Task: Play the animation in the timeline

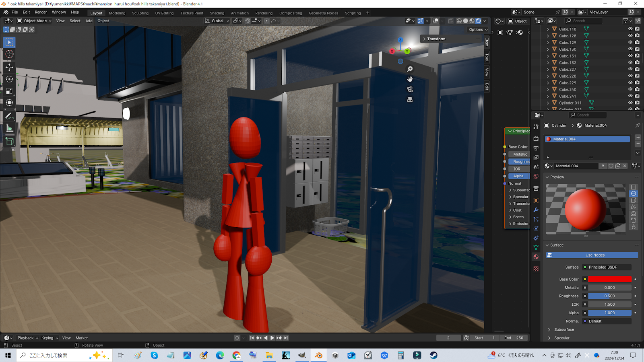Action: (x=272, y=338)
